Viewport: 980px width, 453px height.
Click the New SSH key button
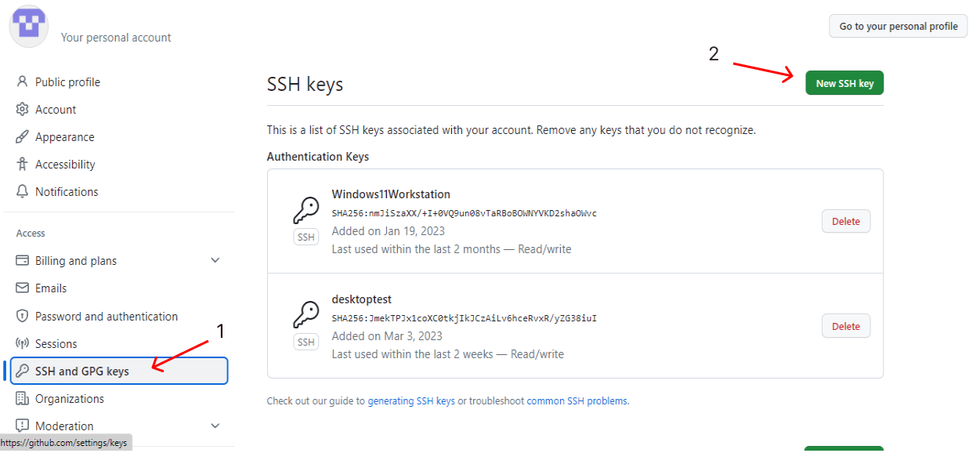coord(844,82)
